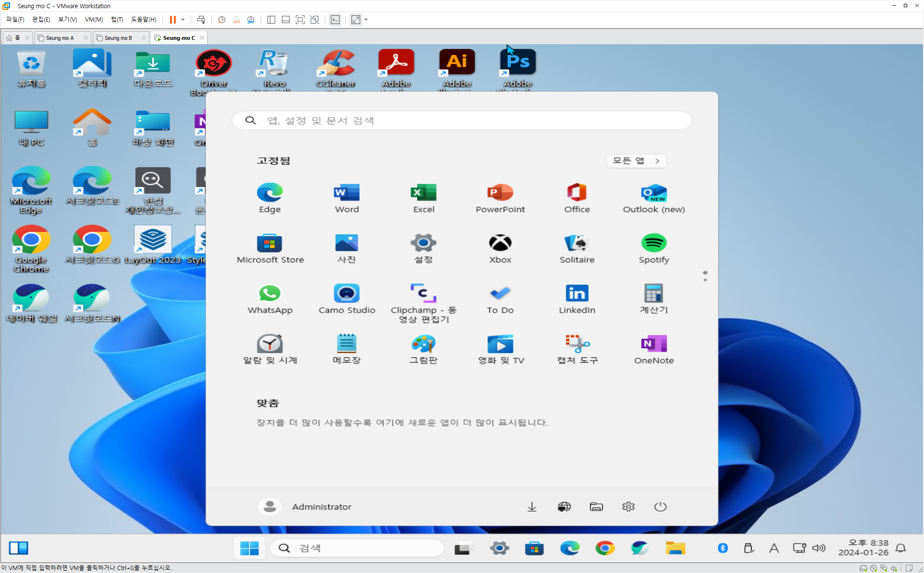Click the Start menu search field
Image resolution: width=924 pixels, height=573 pixels.
coord(461,121)
